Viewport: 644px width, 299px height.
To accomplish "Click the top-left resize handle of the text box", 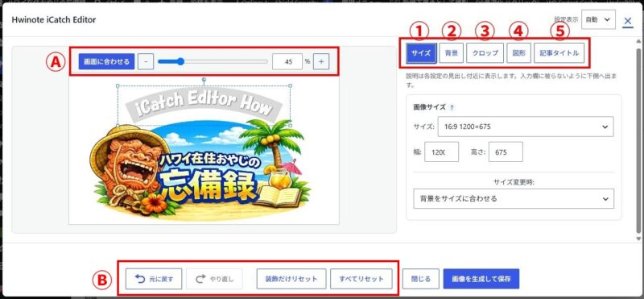I will 118,86.
